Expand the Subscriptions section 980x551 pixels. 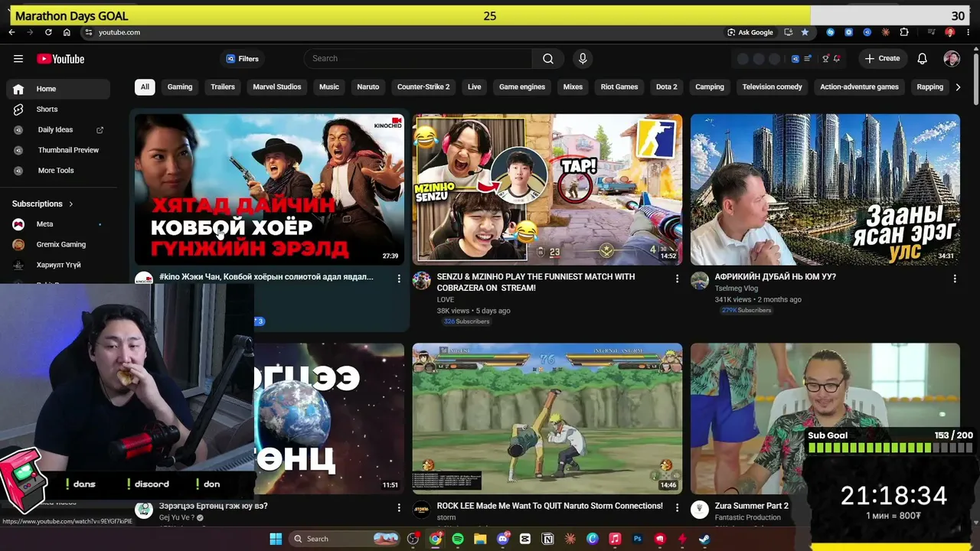[43, 204]
